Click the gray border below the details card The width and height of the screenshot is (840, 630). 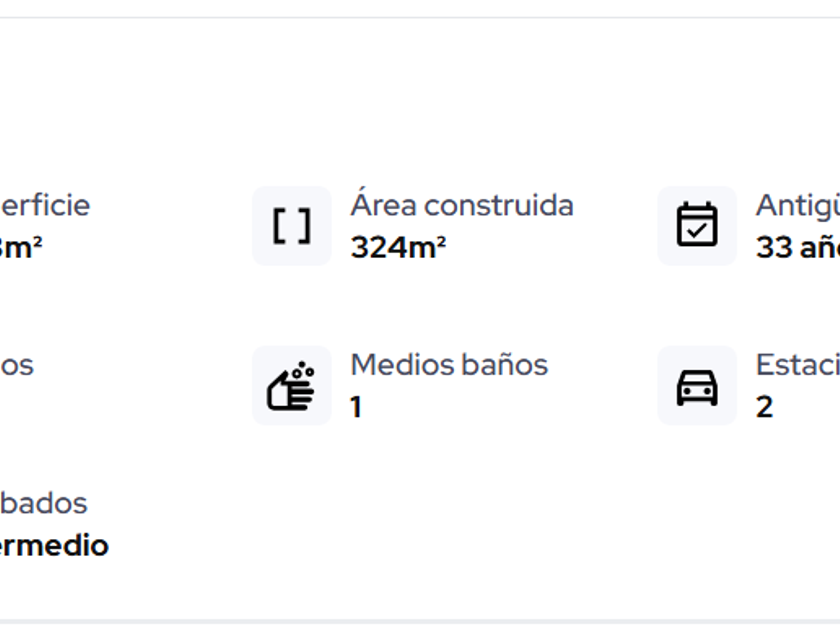(x=420, y=622)
